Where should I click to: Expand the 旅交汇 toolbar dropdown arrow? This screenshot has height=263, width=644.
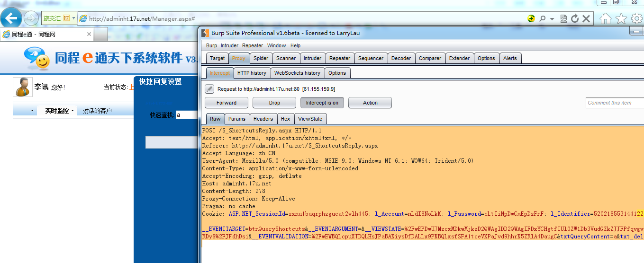[74, 18]
